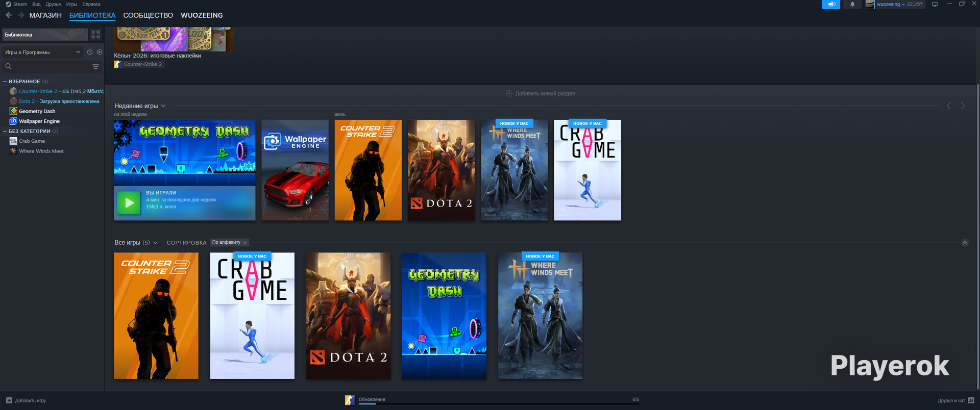Open Counter-Strike 2 icon in downloads bar
The height and width of the screenshot is (410, 980).
[x=350, y=400]
